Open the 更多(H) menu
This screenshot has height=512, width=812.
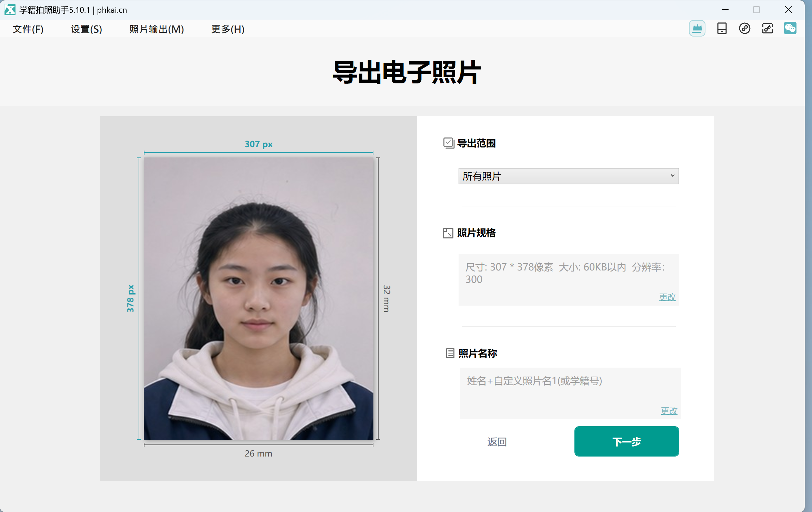[x=228, y=29]
